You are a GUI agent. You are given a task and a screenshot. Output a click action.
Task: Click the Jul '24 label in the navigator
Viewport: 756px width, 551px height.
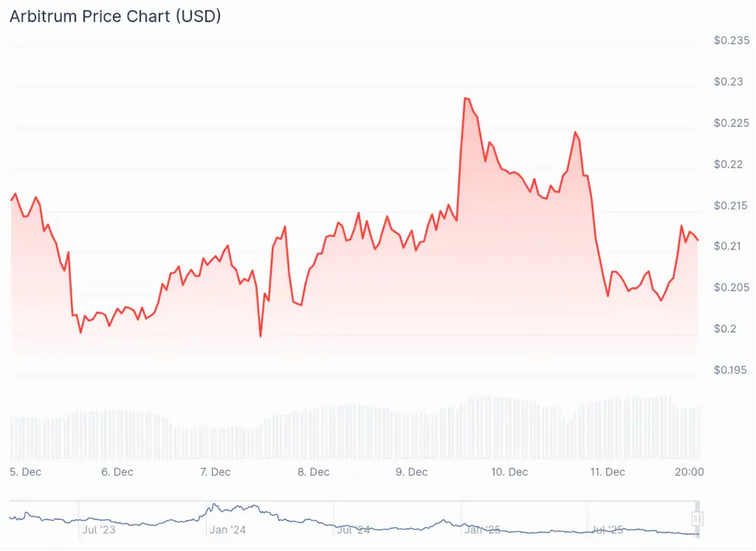click(353, 529)
